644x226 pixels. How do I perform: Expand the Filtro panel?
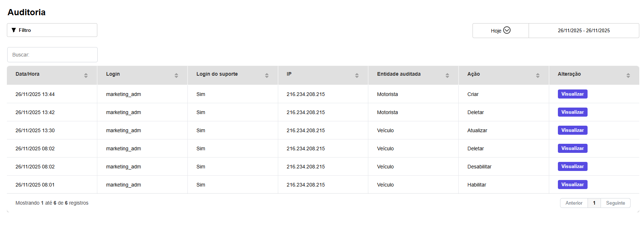tap(52, 30)
